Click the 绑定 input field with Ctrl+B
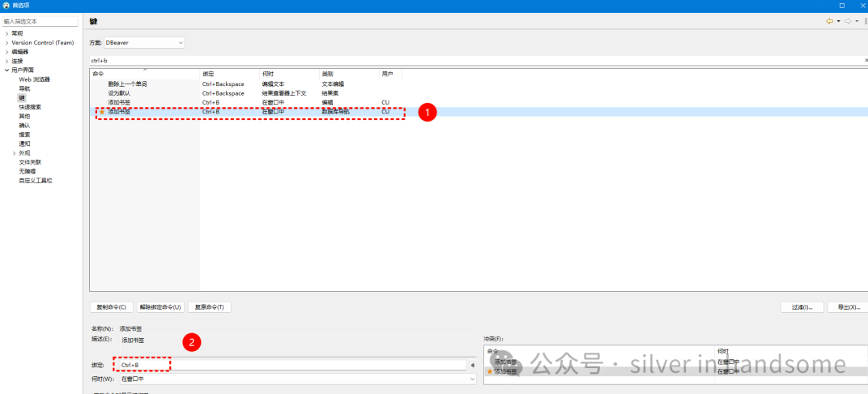 [291, 366]
